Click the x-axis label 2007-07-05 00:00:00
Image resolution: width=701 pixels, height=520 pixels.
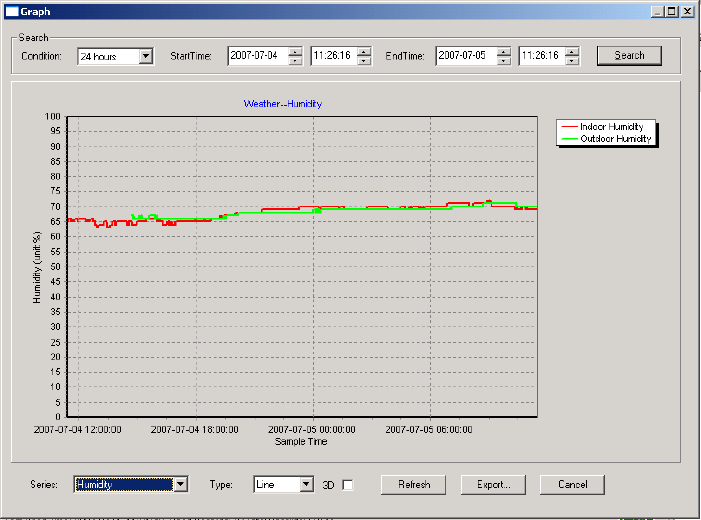pos(312,430)
